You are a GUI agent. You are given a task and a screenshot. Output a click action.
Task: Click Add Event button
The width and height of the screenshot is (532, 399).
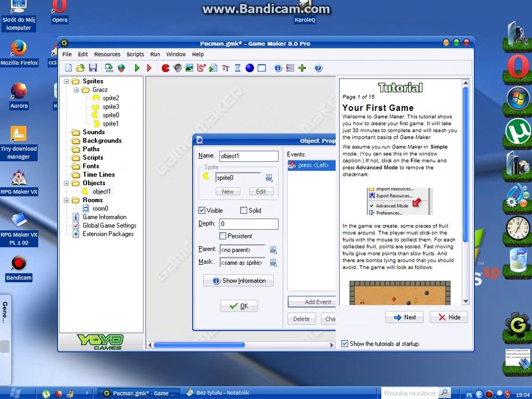[312, 301]
